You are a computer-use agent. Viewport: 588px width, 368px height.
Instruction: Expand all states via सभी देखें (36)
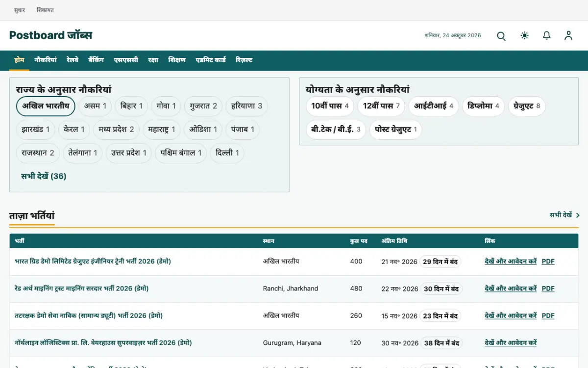44,176
